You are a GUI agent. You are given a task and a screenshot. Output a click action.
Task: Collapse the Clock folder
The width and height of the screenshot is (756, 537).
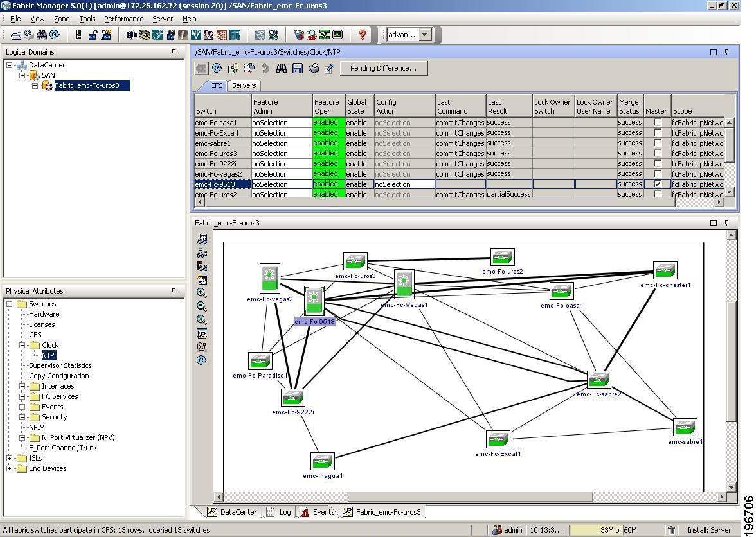pos(22,346)
